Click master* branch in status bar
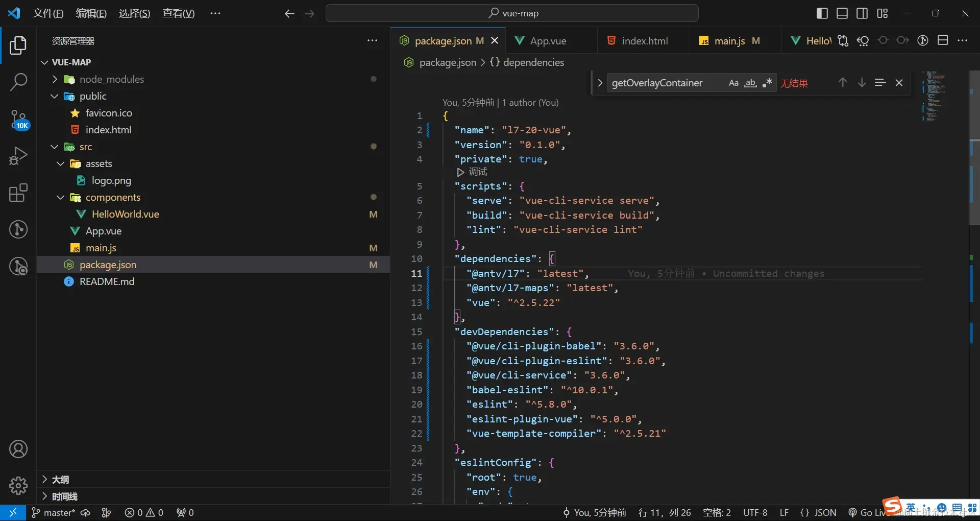 pos(53,512)
